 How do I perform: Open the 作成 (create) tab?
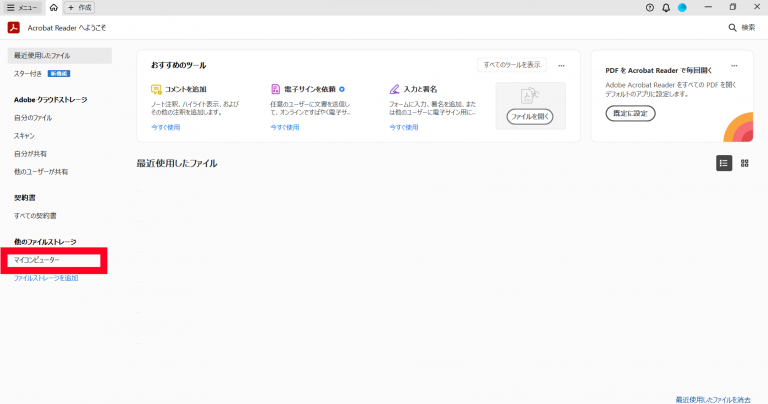coord(79,7)
